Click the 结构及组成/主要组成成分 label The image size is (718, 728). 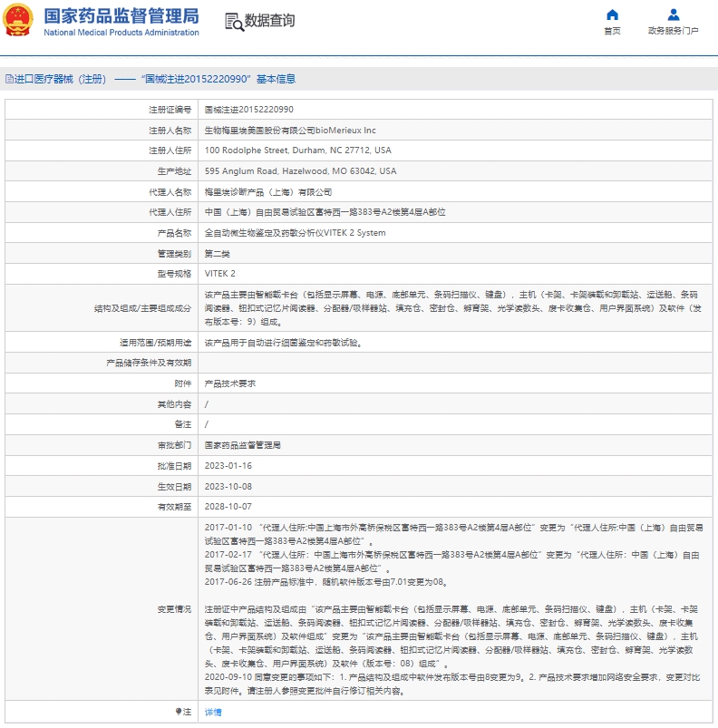tap(142, 308)
